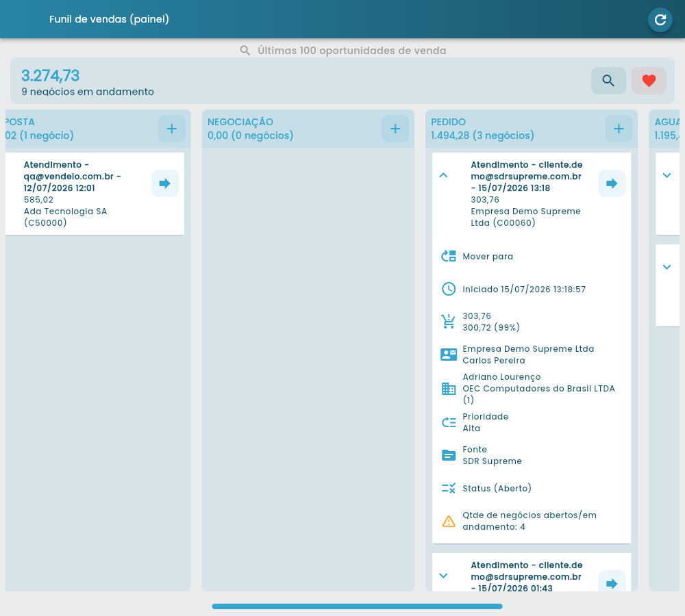Click the horizontal scrollbar at the bottom
This screenshot has width=685, height=616.
point(357,606)
